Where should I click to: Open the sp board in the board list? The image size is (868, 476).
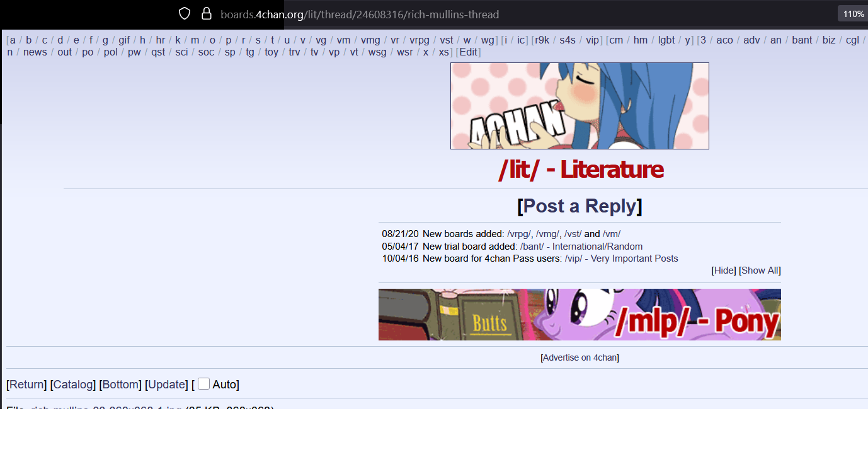click(230, 52)
